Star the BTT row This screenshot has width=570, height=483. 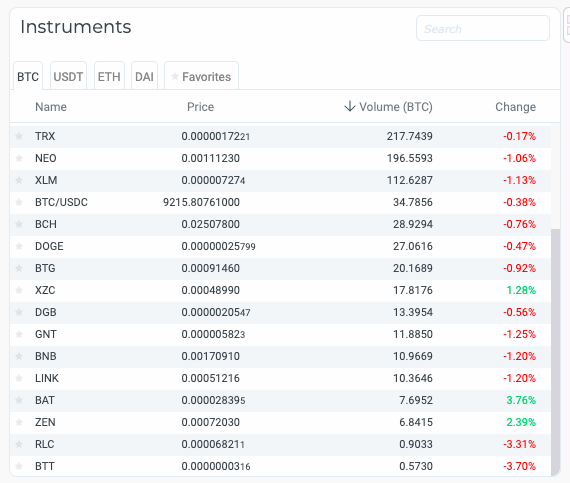(x=19, y=466)
